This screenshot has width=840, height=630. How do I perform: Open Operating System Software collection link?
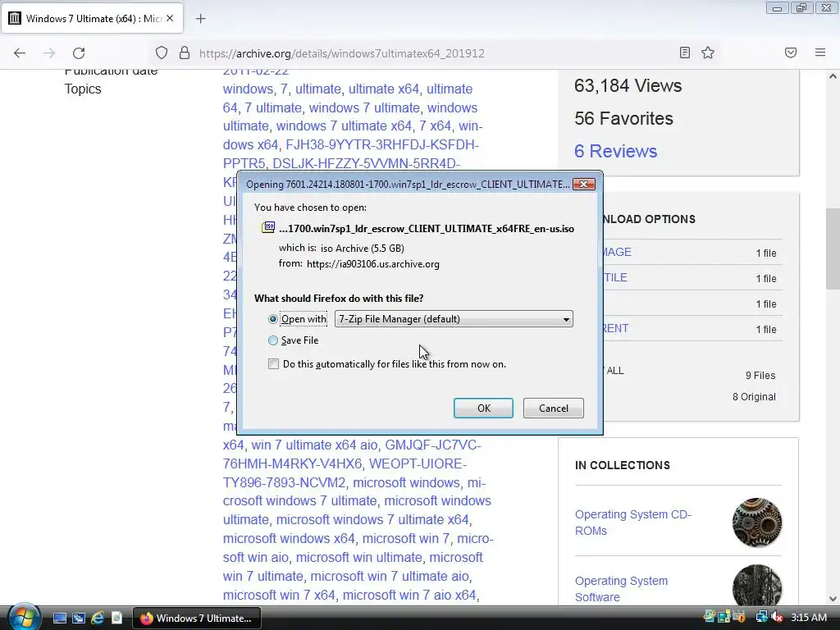point(622,589)
